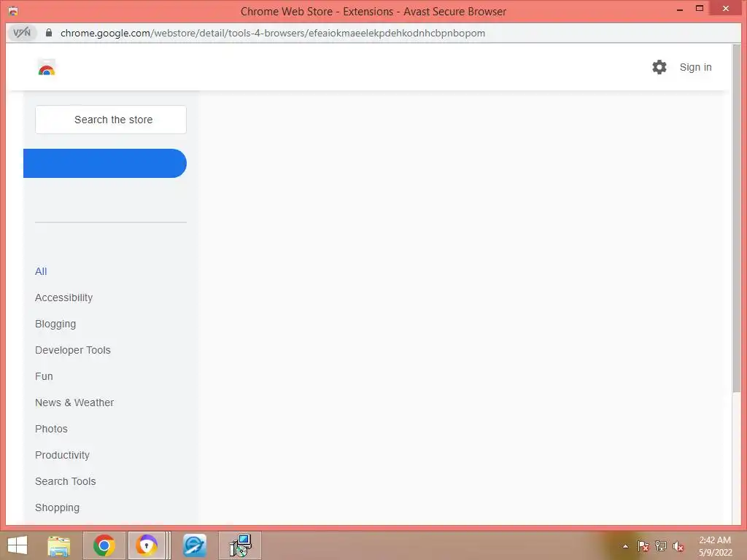Choose the Search Tools category

click(65, 481)
